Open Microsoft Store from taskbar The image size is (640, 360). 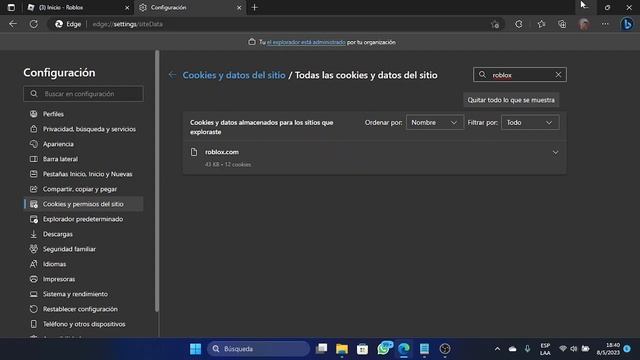click(362, 349)
